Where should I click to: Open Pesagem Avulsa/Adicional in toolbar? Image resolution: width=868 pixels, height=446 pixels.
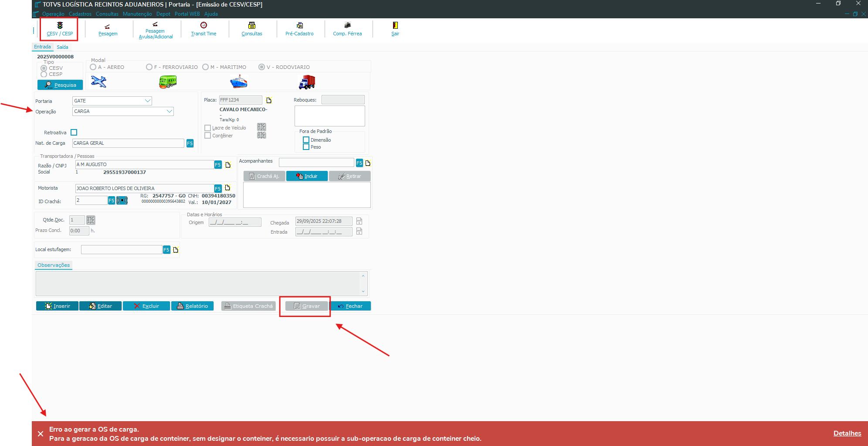[156, 30]
